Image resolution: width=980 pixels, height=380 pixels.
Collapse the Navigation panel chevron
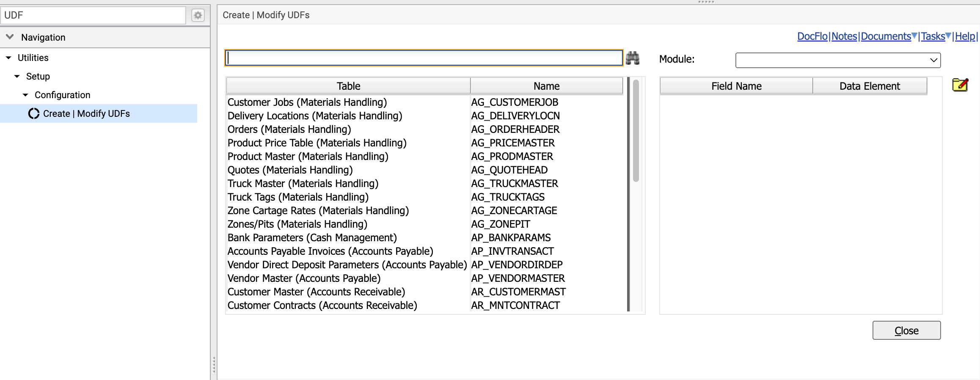(10, 37)
